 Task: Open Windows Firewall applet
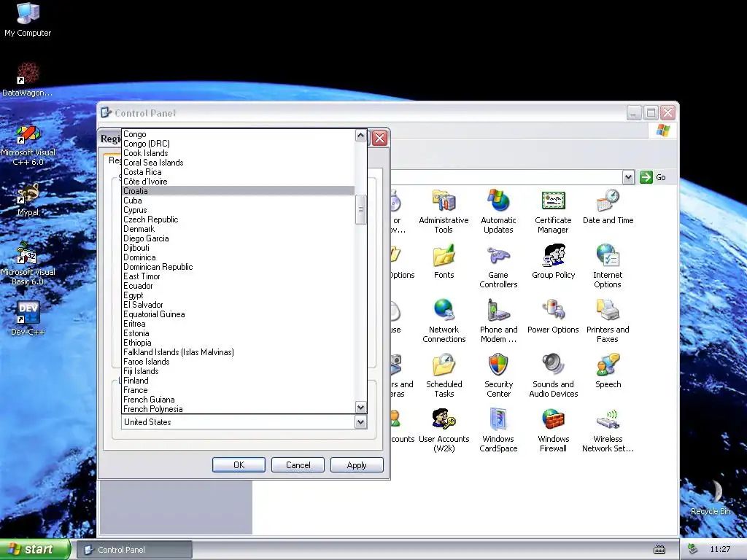coord(553,430)
